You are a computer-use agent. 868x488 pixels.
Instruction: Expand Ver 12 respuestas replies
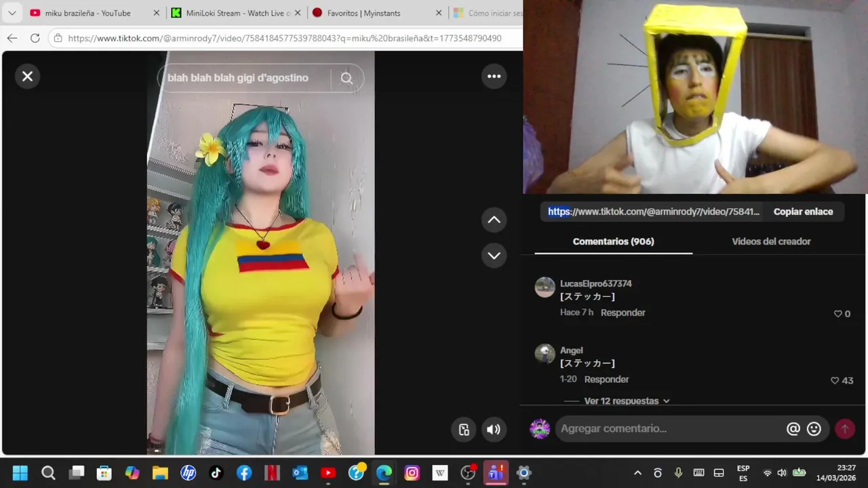pos(627,401)
